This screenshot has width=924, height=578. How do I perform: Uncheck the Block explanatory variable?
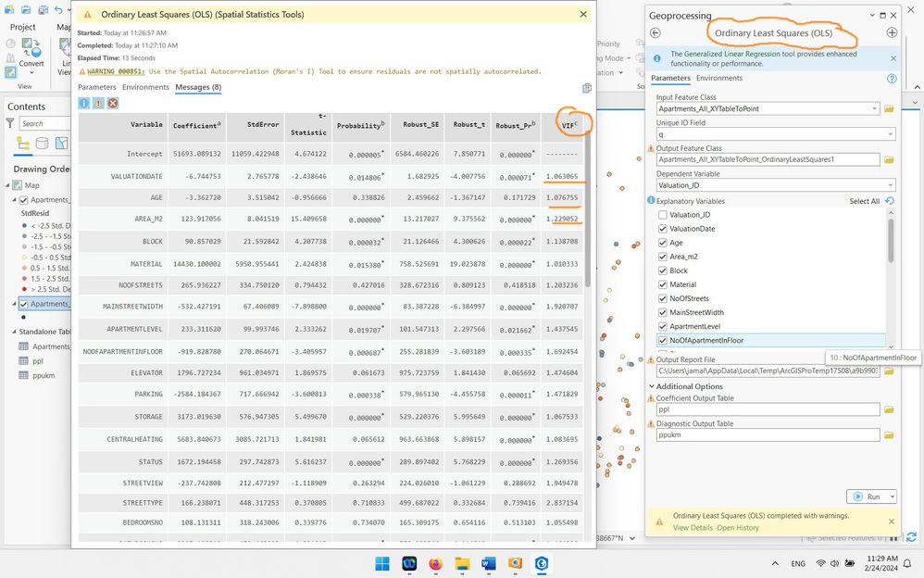662,270
